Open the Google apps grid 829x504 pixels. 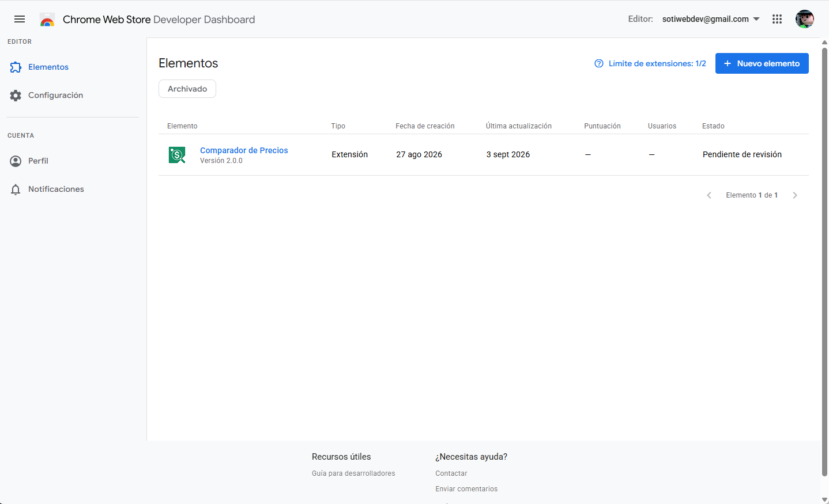tap(777, 19)
